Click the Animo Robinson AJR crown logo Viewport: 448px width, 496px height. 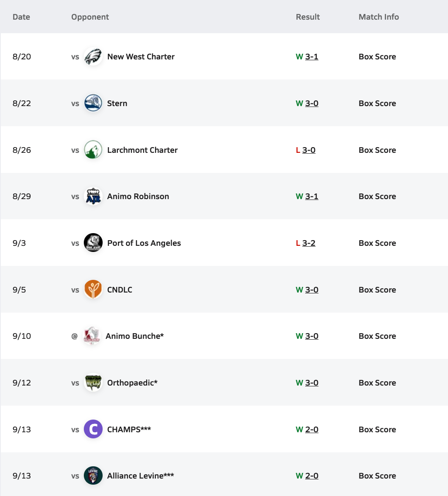(93, 196)
